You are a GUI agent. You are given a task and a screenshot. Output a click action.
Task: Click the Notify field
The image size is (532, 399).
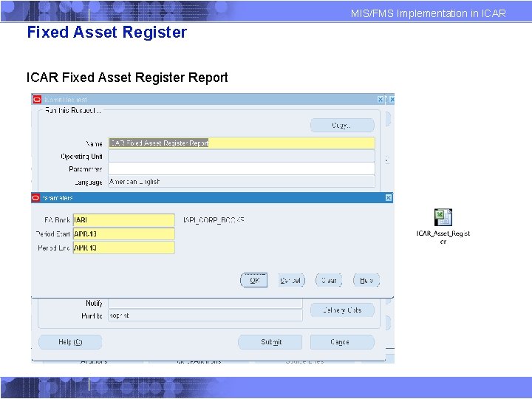pyautogui.click(x=205, y=304)
